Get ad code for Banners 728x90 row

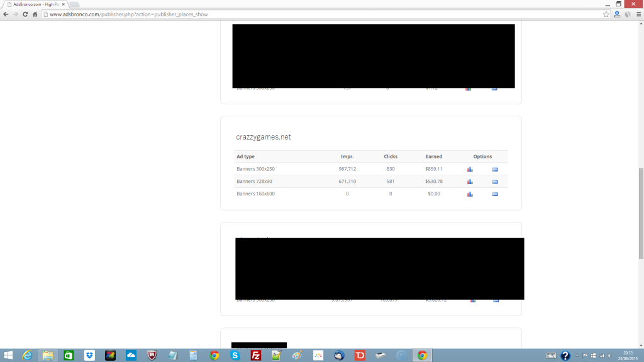[495, 182]
